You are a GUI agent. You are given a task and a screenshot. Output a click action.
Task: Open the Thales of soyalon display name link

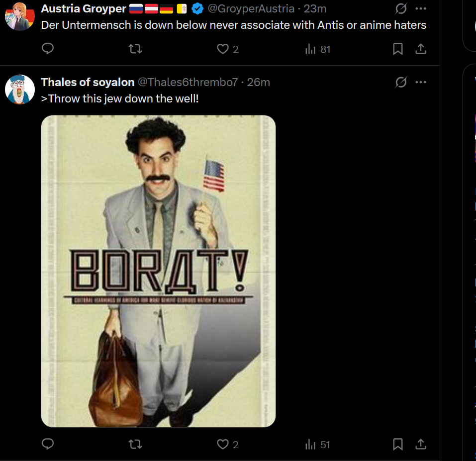pos(88,82)
